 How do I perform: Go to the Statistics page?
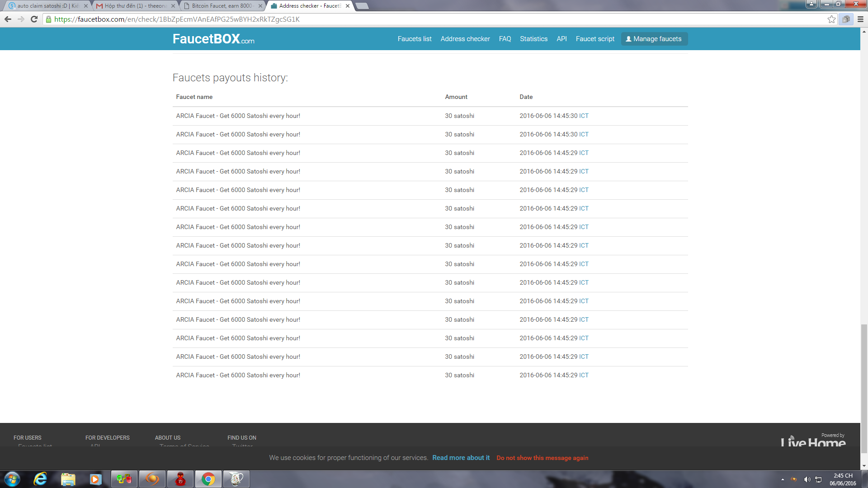pos(533,39)
